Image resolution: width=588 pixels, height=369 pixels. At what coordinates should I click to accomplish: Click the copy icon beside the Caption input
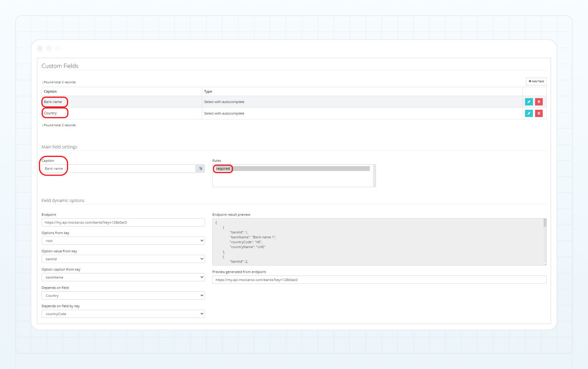coord(200,168)
